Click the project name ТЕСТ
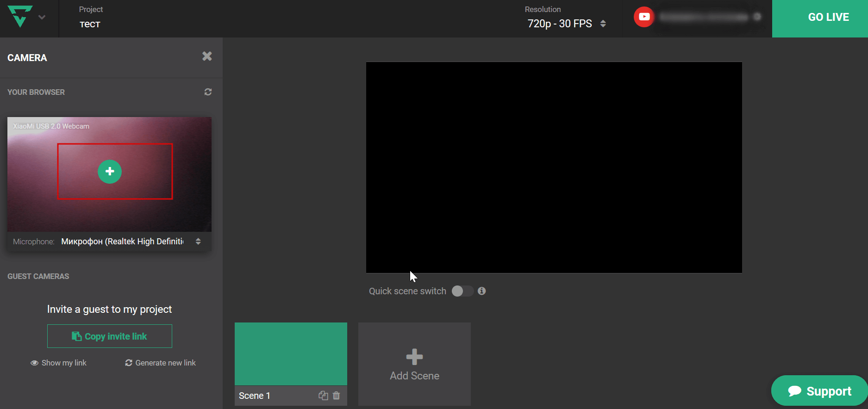This screenshot has width=868, height=409. click(x=90, y=25)
